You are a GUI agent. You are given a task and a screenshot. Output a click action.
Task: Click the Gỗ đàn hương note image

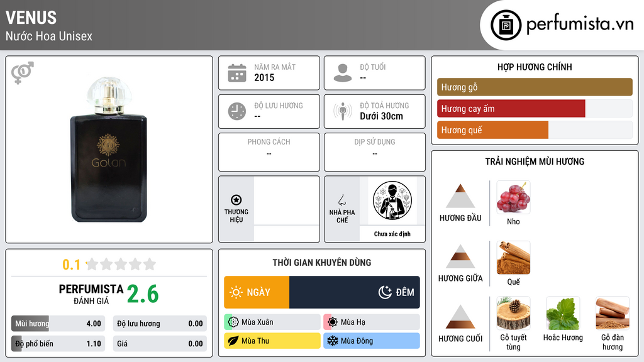(613, 314)
